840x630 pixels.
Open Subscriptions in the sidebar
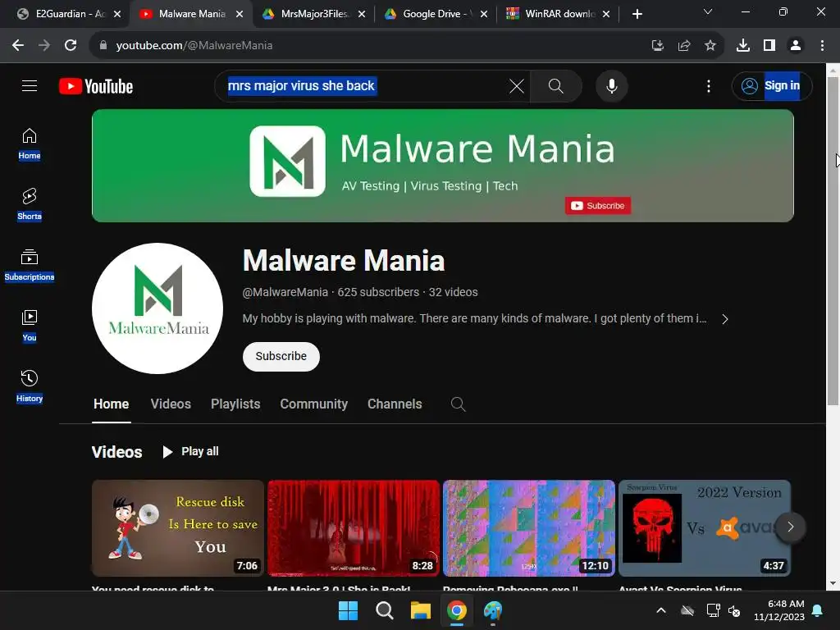pyautogui.click(x=30, y=265)
